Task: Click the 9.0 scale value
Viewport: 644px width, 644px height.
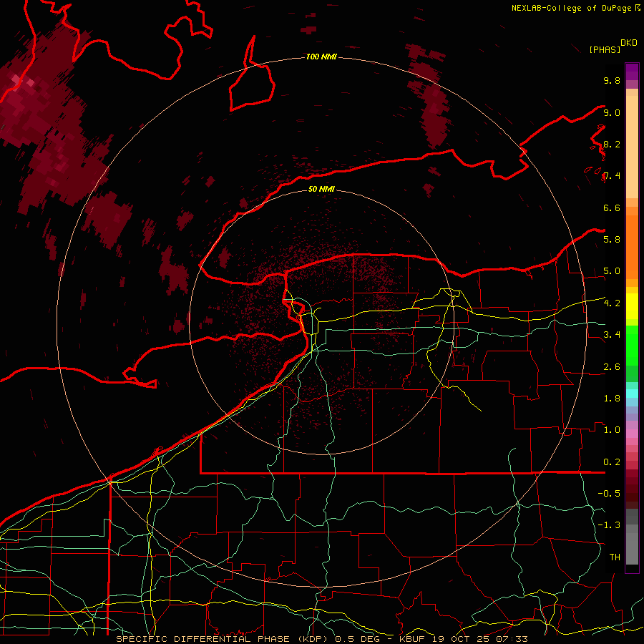Action: tap(612, 112)
